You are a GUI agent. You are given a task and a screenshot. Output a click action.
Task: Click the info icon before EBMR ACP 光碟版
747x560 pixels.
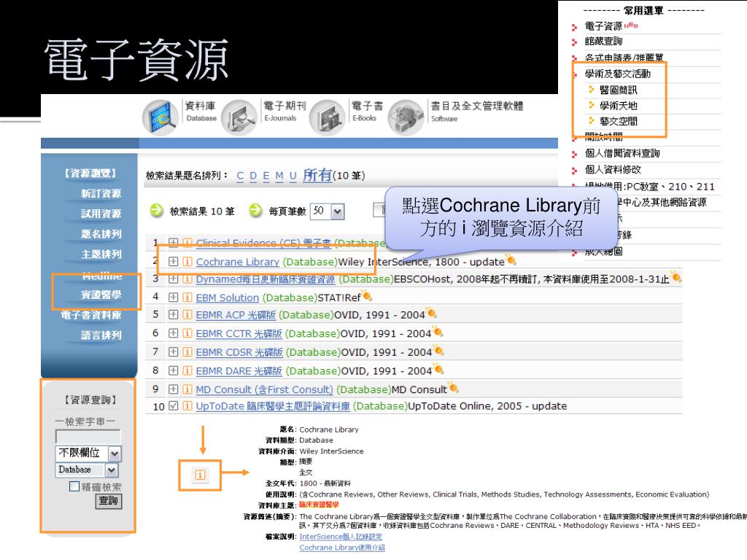pos(187,314)
